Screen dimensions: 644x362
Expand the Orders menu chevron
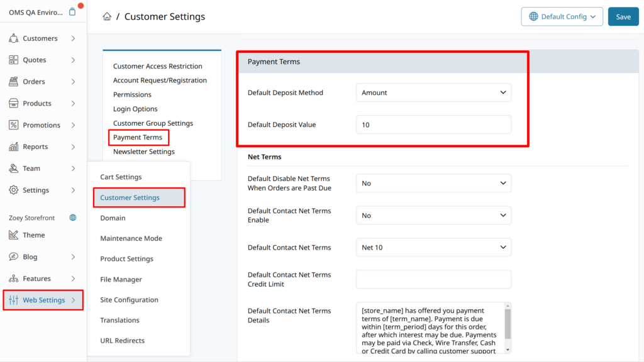[73, 82]
